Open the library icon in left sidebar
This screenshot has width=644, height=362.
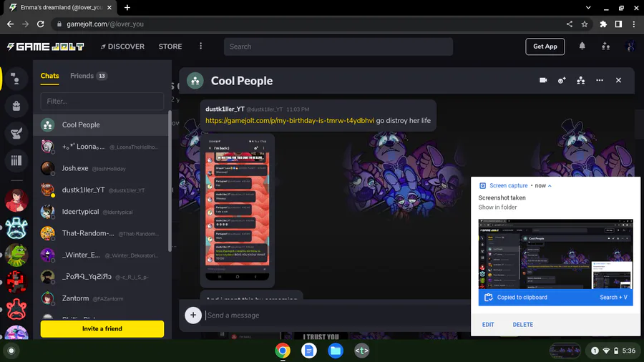coord(16,160)
